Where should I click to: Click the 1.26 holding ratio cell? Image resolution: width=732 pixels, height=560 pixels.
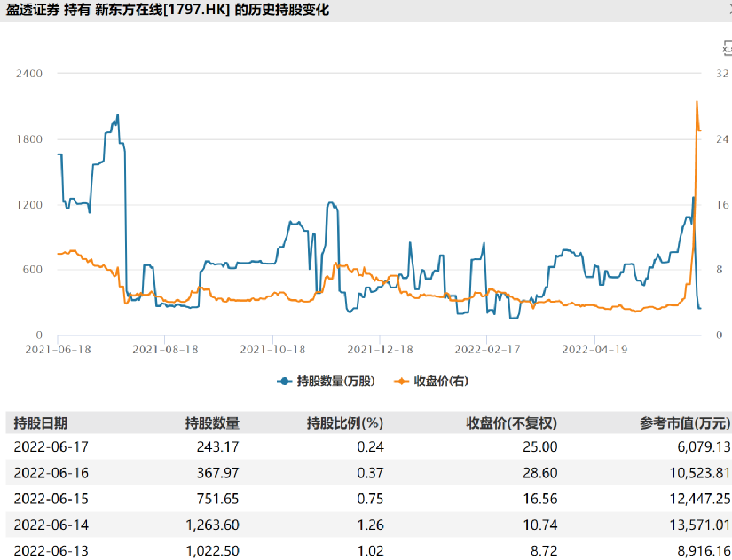[x=370, y=525]
